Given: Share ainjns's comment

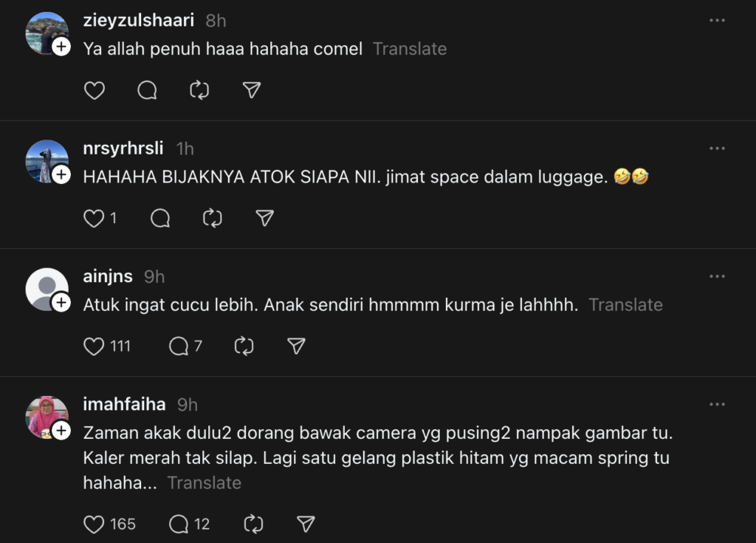Looking at the screenshot, I should click(x=296, y=346).
